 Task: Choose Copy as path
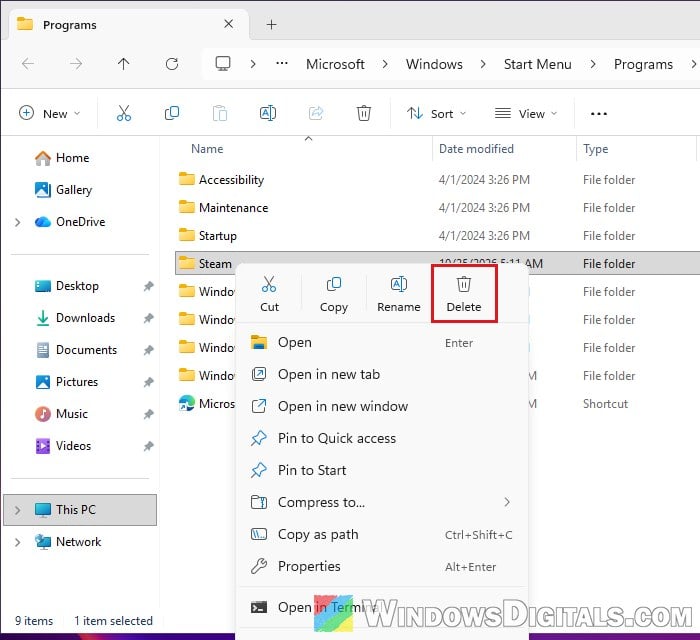click(x=383, y=534)
